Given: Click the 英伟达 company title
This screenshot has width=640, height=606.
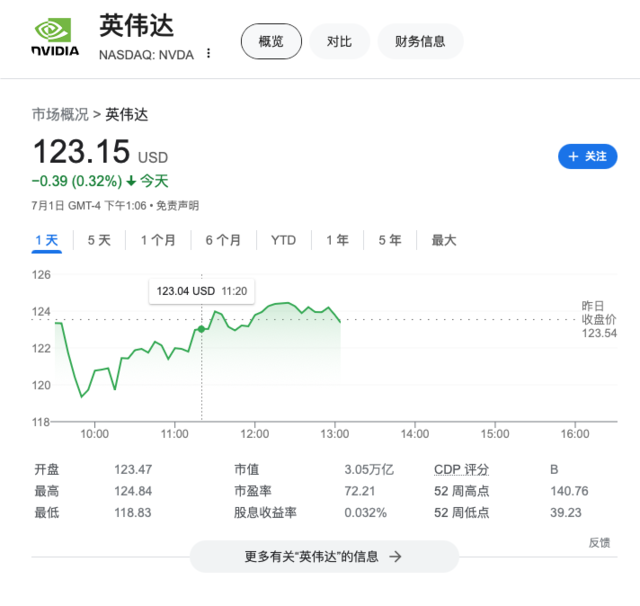Looking at the screenshot, I should pyautogui.click(x=136, y=26).
